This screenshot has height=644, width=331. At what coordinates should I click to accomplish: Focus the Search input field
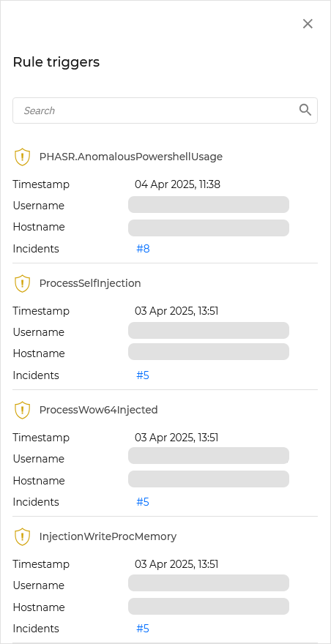(x=165, y=111)
